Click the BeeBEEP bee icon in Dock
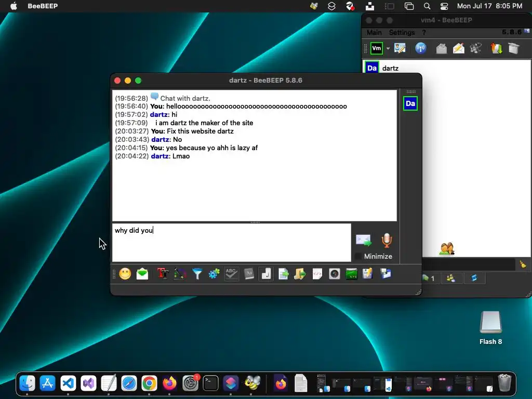The image size is (532, 399). [x=252, y=383]
